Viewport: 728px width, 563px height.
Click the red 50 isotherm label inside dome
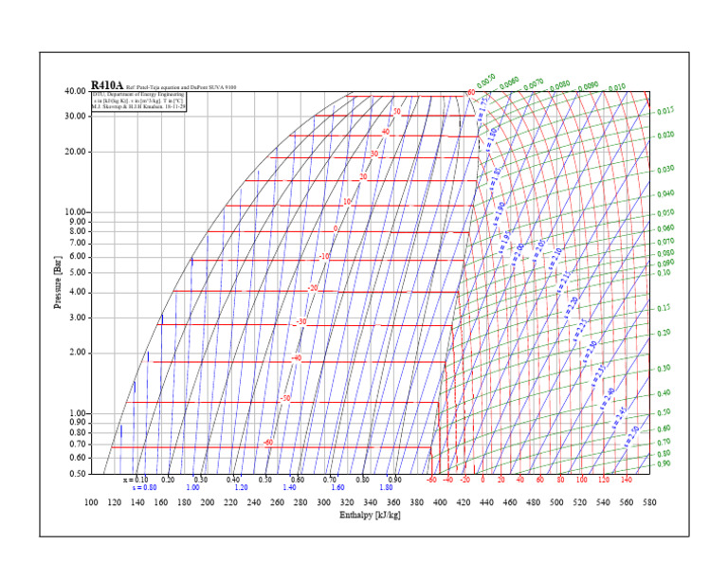click(x=396, y=112)
